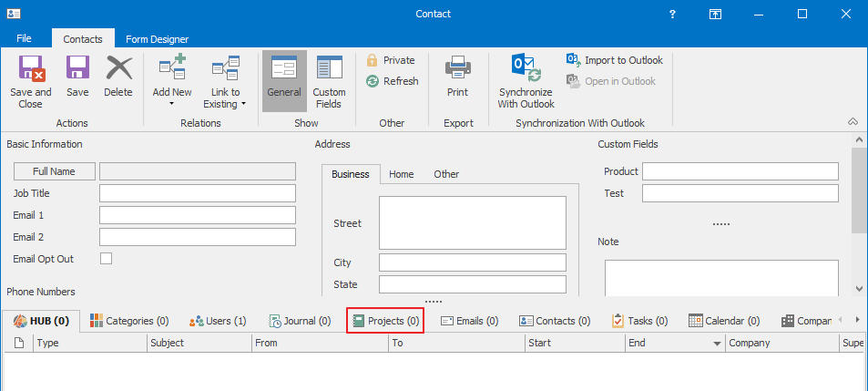
Task: Switch to the Form Designer tab
Action: click(158, 39)
